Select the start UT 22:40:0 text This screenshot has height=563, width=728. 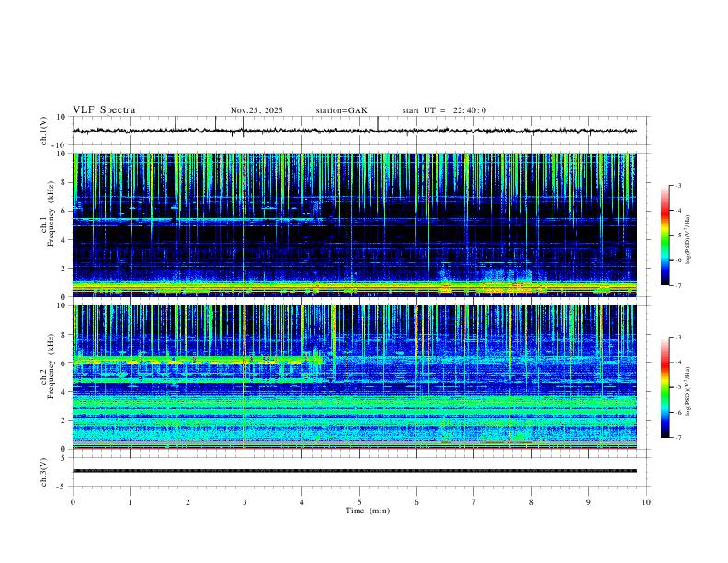tap(444, 110)
